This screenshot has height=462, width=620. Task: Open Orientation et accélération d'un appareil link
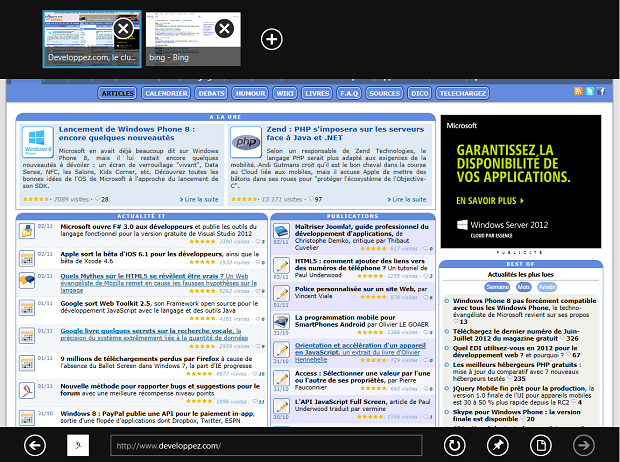point(360,352)
